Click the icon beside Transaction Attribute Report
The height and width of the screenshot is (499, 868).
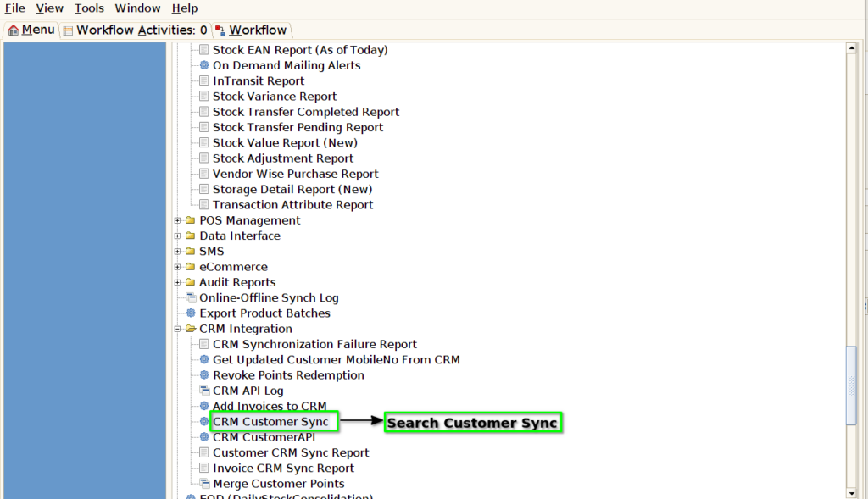203,205
